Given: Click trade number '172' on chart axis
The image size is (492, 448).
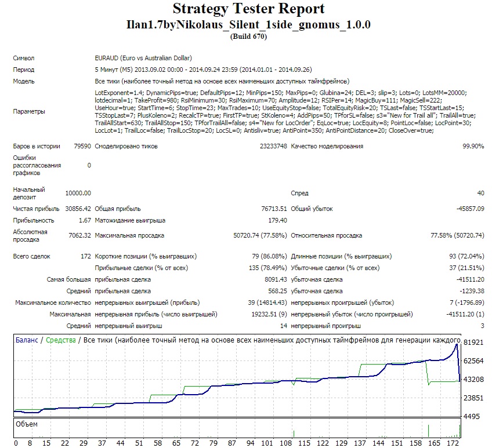Looking at the screenshot, I should pos(453,443).
